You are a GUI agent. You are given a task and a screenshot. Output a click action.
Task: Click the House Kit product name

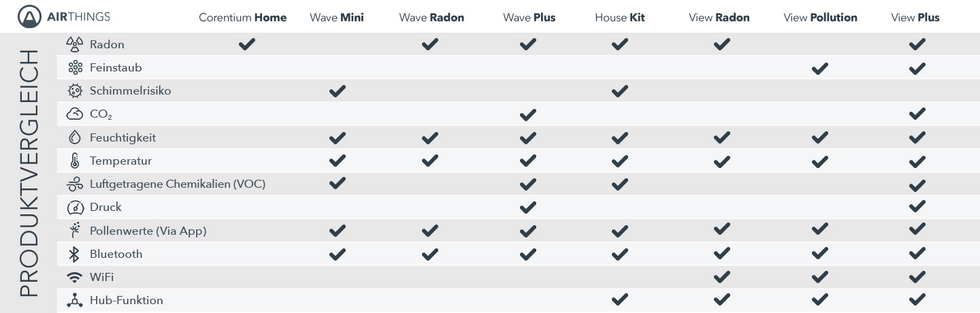click(x=619, y=18)
